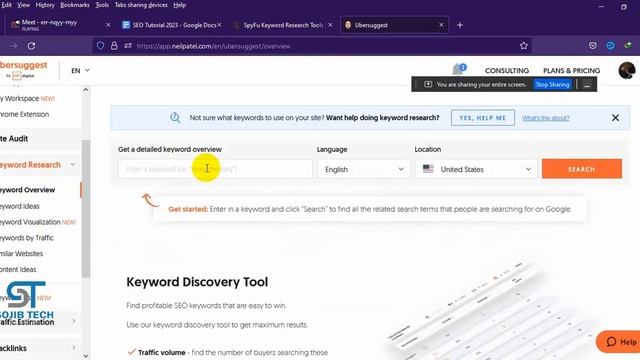Viewport: 640px width, 360px height.
Task: Collapse the Keyword Research sidebar section
Action: click(x=73, y=164)
